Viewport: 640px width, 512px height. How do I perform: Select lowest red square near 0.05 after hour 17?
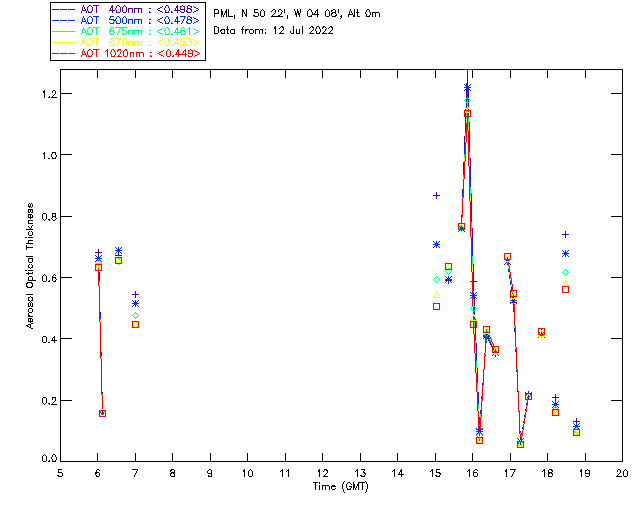520,445
